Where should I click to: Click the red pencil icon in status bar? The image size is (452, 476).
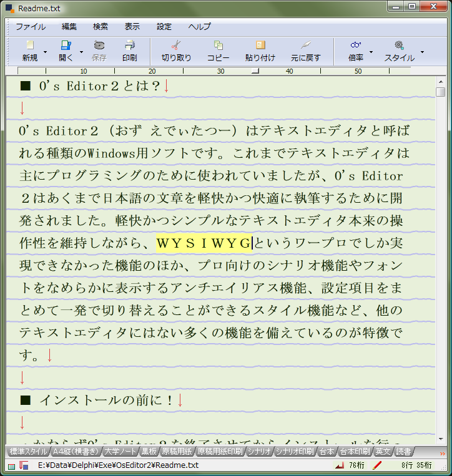[x=377, y=465]
